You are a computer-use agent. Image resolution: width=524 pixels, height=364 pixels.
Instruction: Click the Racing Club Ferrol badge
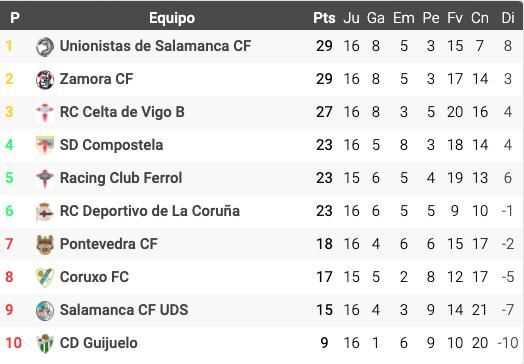(x=45, y=178)
